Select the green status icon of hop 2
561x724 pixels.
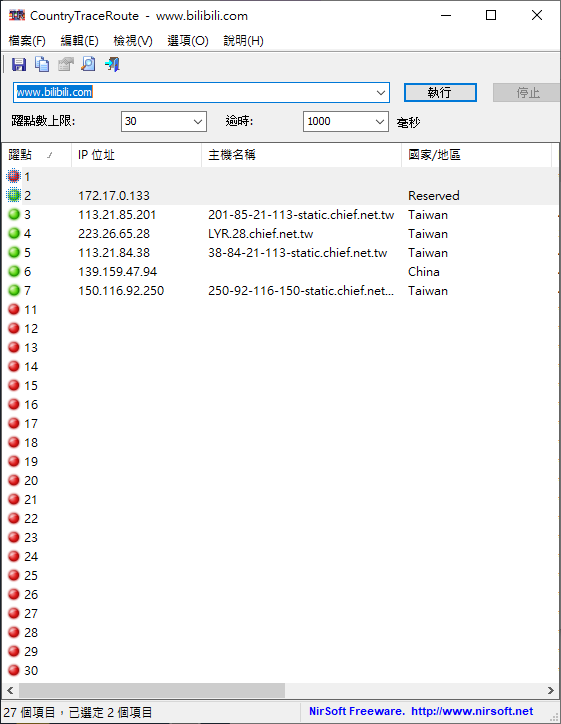(x=14, y=195)
